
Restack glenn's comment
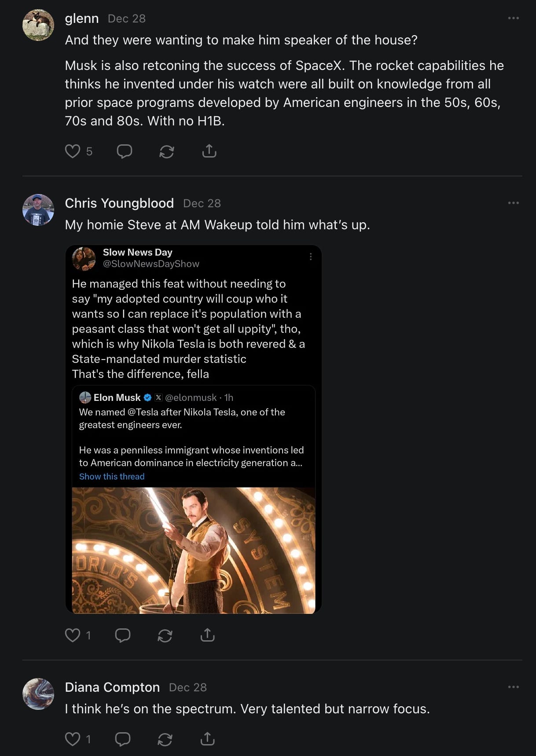click(x=167, y=151)
